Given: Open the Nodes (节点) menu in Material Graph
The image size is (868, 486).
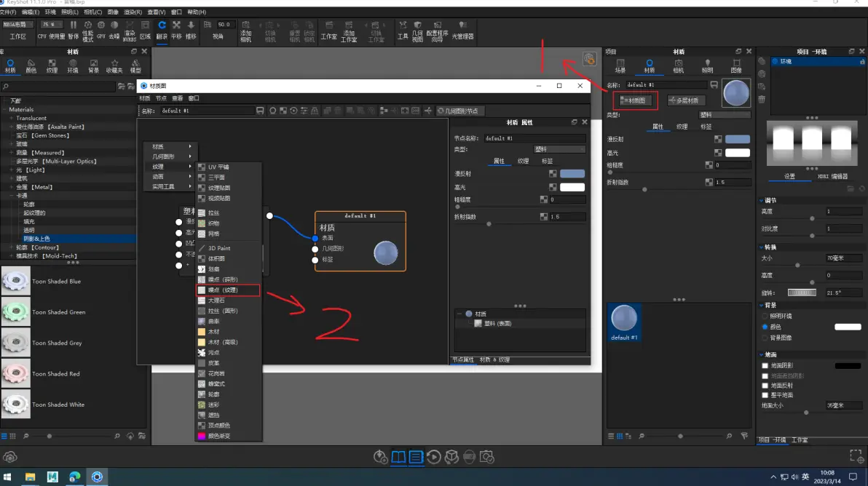Looking at the screenshot, I should [160, 98].
